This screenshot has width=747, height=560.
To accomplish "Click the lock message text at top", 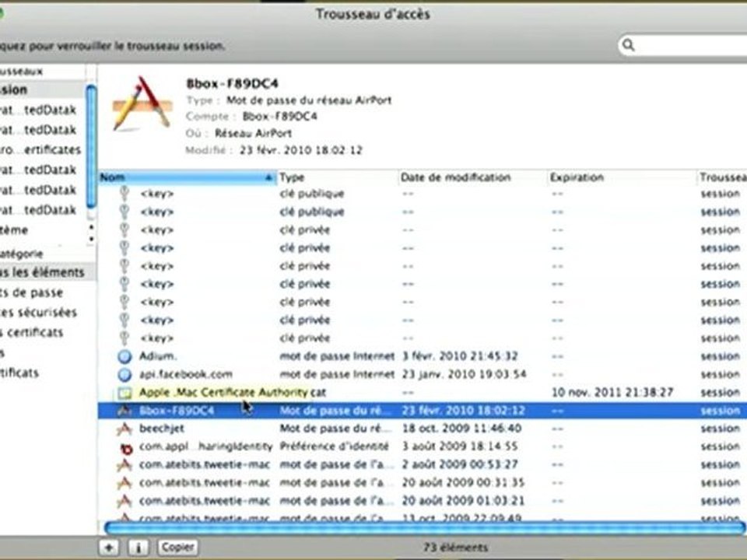I will tap(112, 46).
